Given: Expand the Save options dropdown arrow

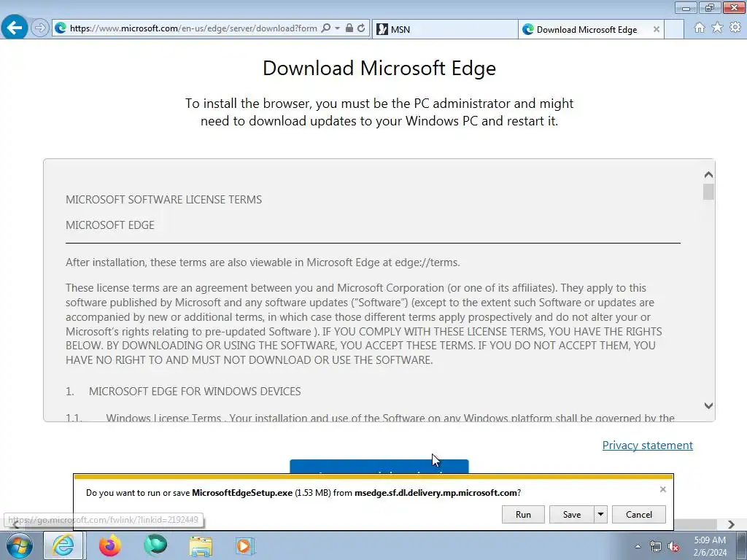Looking at the screenshot, I should 601,514.
